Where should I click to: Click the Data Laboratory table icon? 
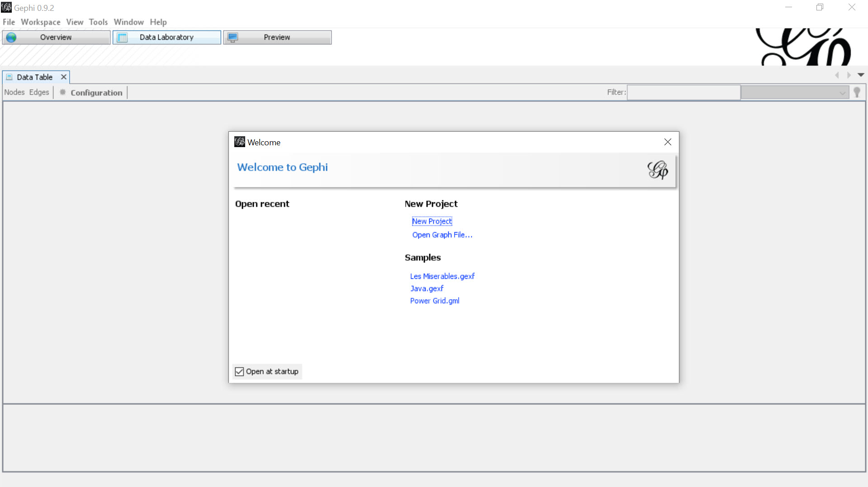[x=122, y=38]
